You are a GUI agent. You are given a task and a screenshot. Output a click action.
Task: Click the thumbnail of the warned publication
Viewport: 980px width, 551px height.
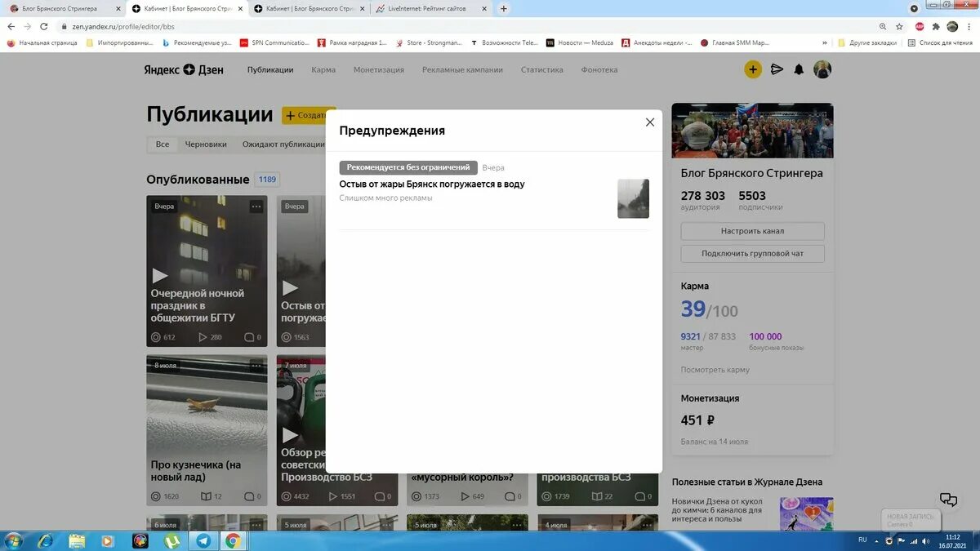click(x=634, y=198)
